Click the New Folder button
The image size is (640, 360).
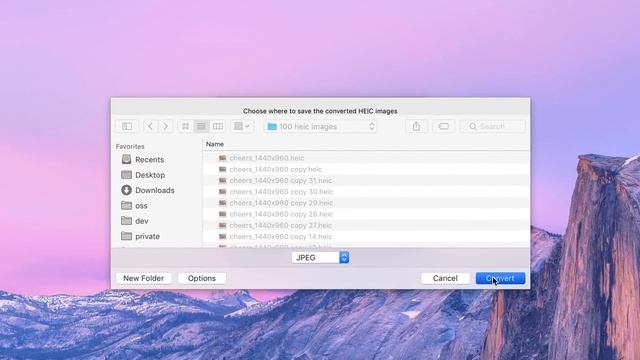tap(144, 278)
